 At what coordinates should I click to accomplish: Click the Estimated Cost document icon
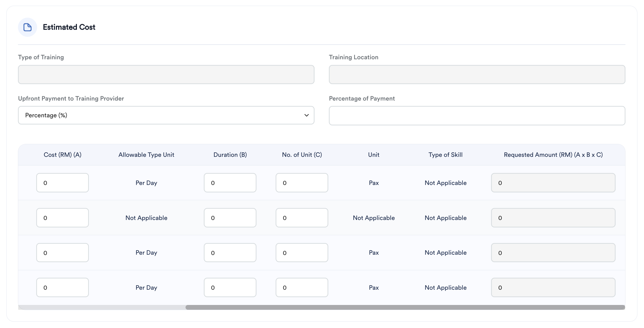click(28, 27)
